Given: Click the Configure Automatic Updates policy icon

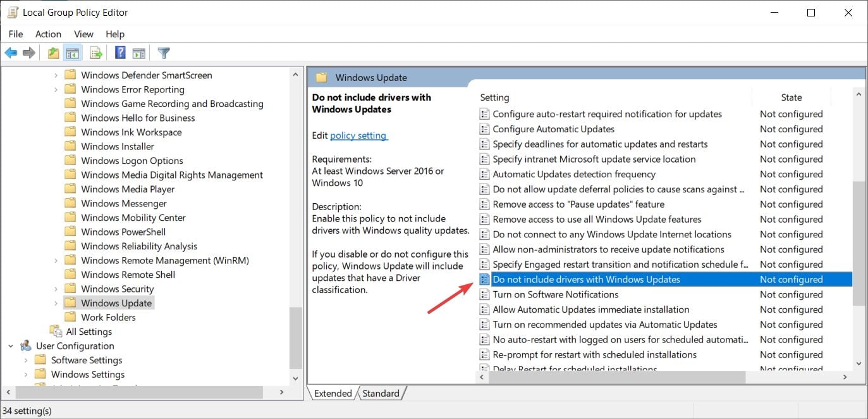Looking at the screenshot, I should coord(484,129).
